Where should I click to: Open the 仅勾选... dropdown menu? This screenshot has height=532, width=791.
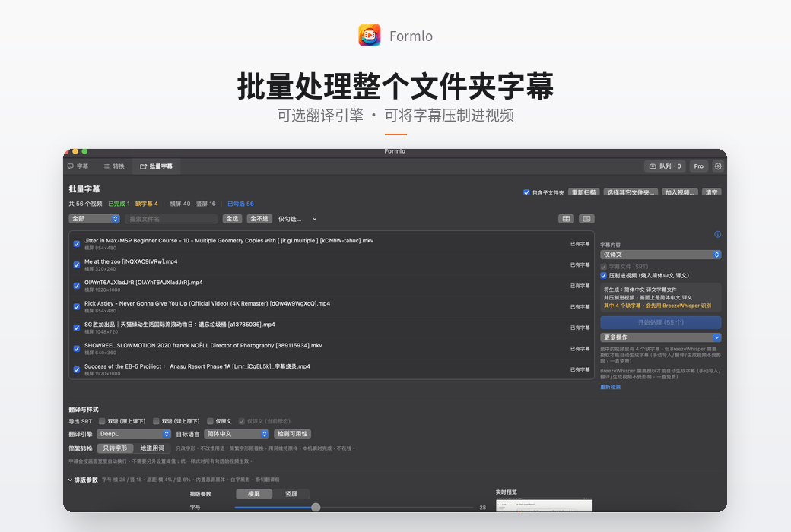click(x=297, y=219)
